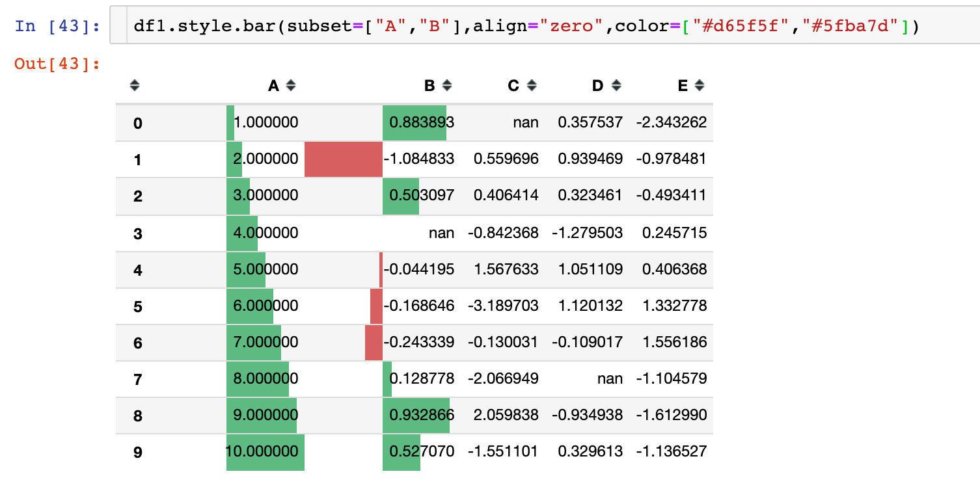Image resolution: width=980 pixels, height=489 pixels.
Task: Sort by column C using its sort icon
Action: click(x=532, y=85)
